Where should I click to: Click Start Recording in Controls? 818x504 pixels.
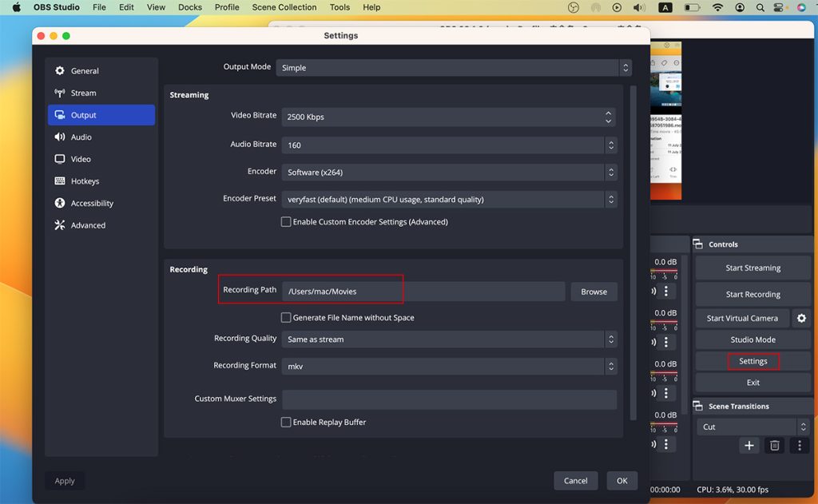[x=752, y=294]
